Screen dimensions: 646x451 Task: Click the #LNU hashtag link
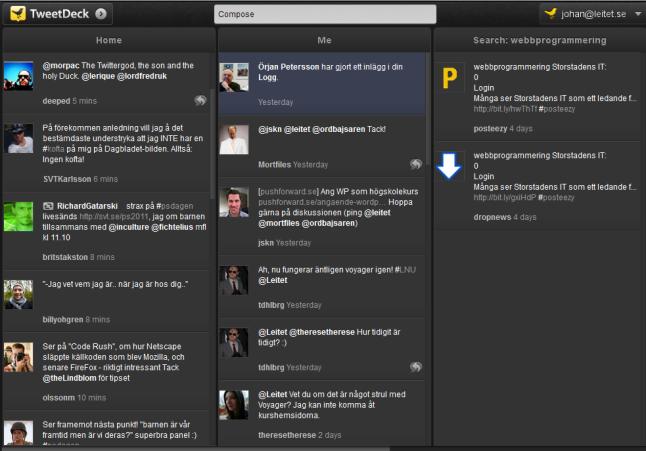(x=405, y=270)
